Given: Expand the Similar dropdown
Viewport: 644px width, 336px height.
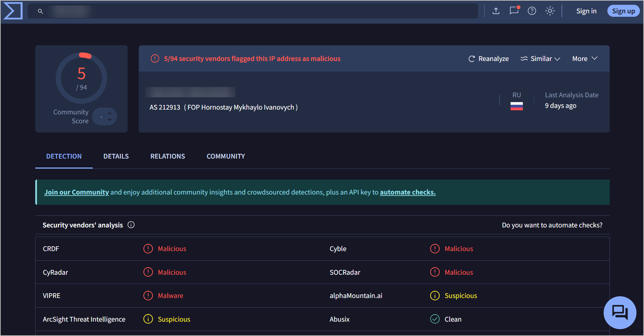Looking at the screenshot, I should (540, 59).
